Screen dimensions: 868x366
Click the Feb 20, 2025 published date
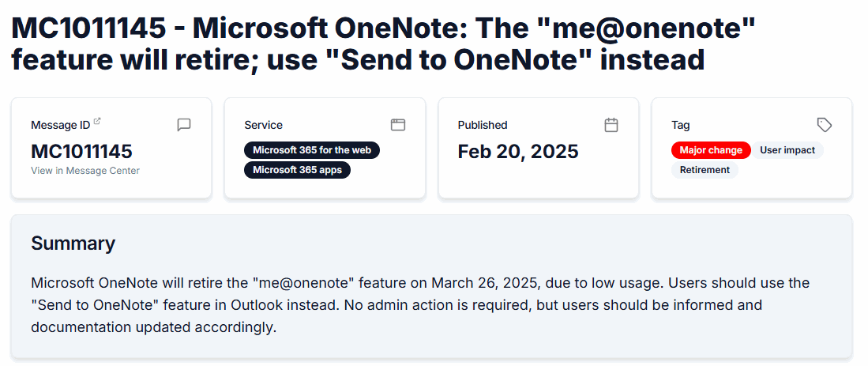point(518,152)
